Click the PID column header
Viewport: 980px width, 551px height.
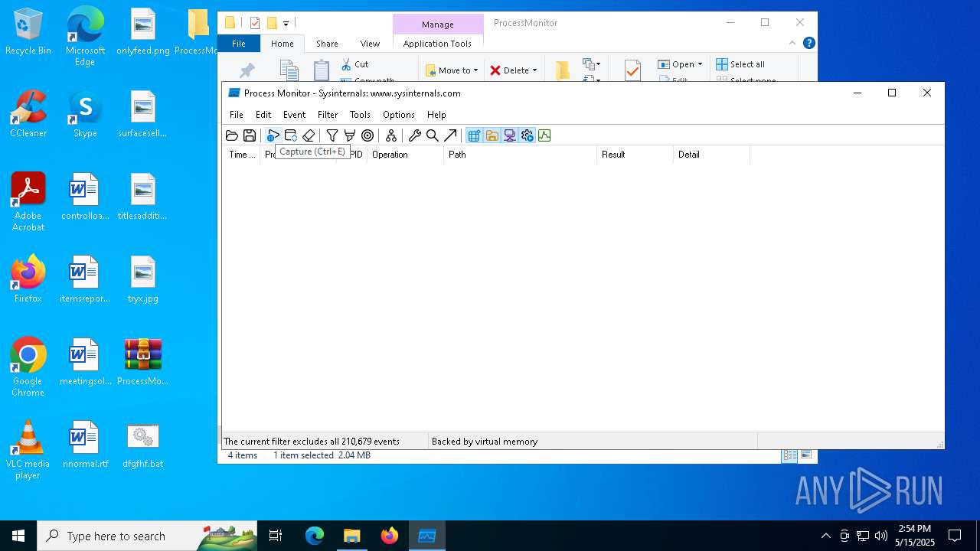pos(357,155)
